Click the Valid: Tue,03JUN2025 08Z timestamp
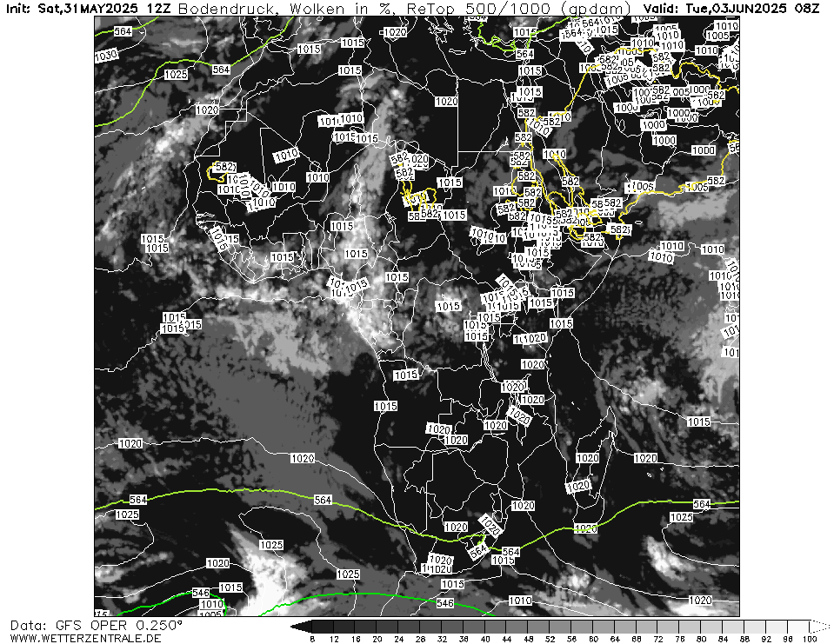Screen dimensions: 834x644 [731, 8]
